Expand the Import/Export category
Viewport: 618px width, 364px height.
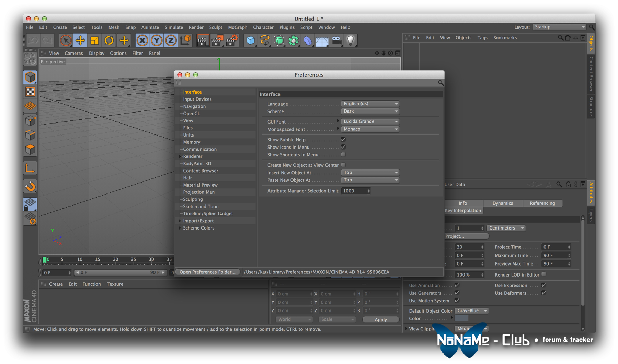pos(180,221)
